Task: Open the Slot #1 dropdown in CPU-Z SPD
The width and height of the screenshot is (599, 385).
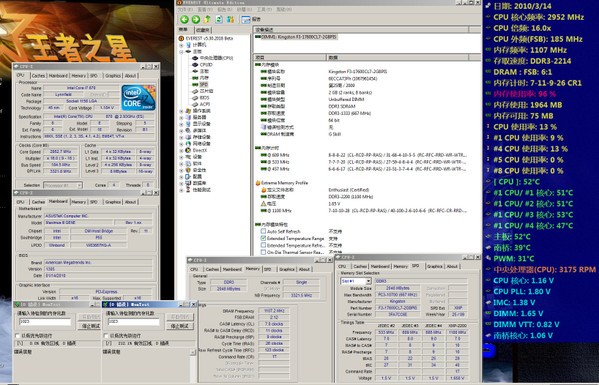Action: (368, 281)
